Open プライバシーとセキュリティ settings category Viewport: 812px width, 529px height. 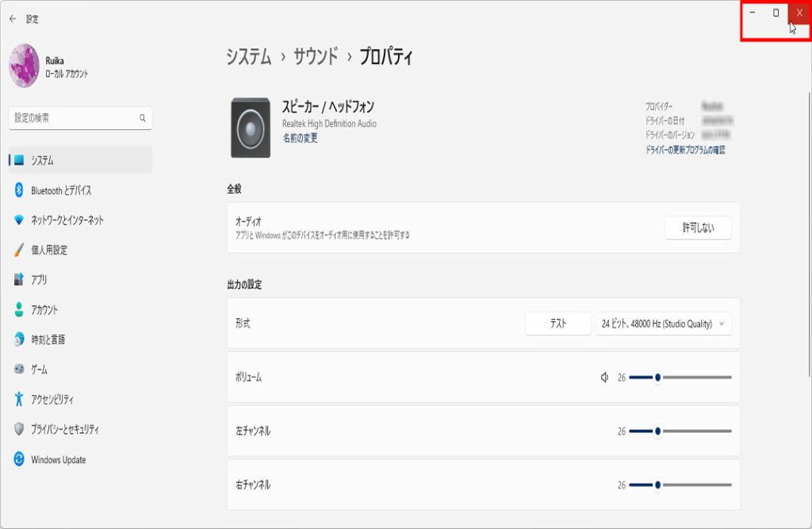pyautogui.click(x=65, y=429)
